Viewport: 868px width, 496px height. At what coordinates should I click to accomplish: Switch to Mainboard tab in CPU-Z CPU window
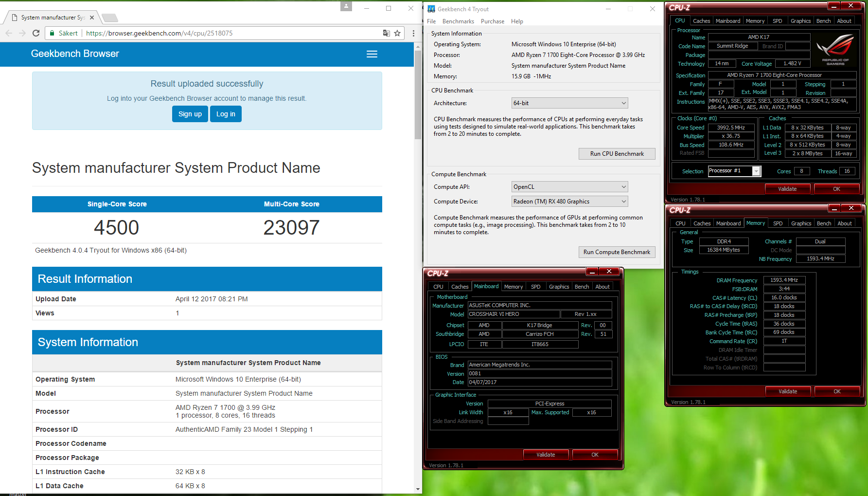click(728, 21)
